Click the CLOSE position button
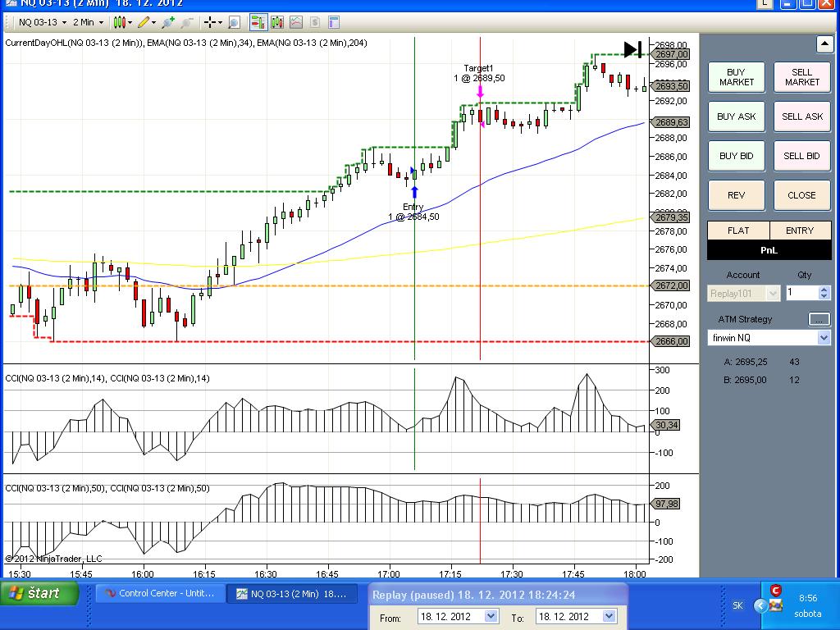The image size is (840, 630). [x=802, y=195]
